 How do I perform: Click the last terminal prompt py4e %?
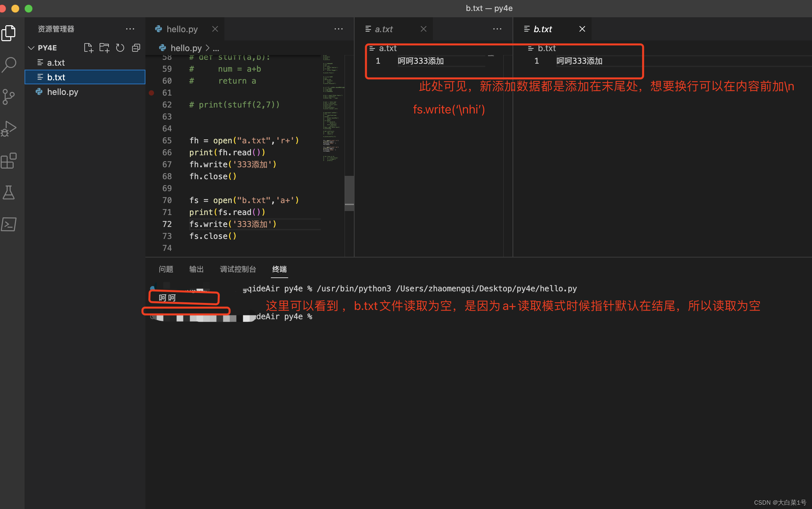[298, 317]
